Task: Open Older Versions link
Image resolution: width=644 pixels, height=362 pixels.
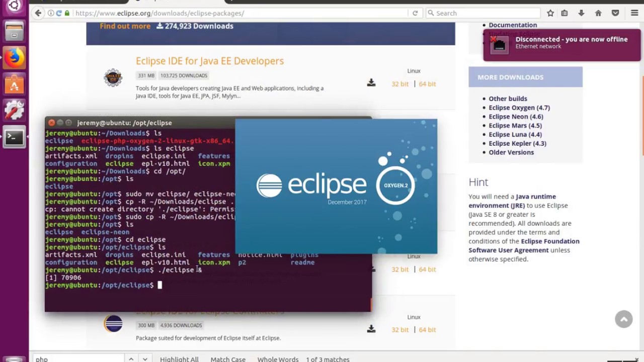Action: [511, 152]
